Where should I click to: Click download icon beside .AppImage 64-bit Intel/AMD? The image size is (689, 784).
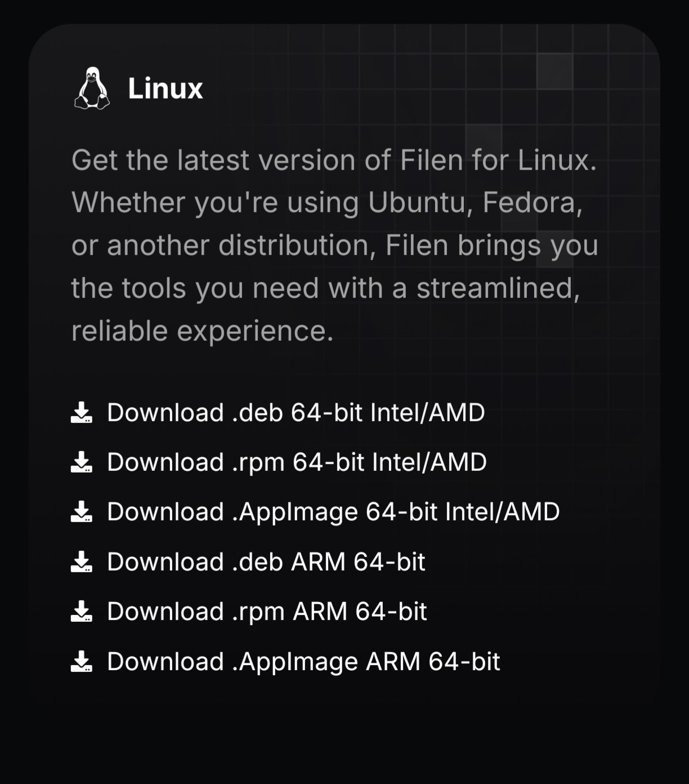(x=82, y=511)
